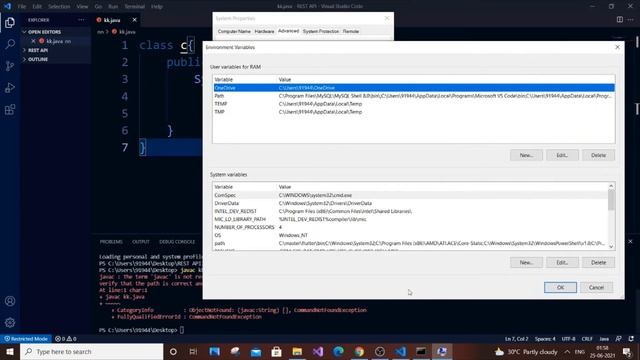Expand the Outline section
640x360 pixels.
tap(38, 59)
